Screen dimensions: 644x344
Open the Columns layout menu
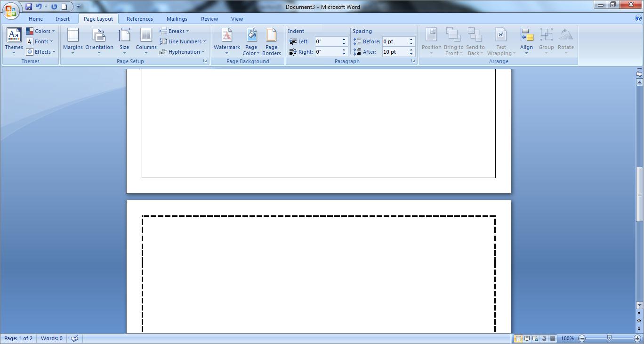146,41
